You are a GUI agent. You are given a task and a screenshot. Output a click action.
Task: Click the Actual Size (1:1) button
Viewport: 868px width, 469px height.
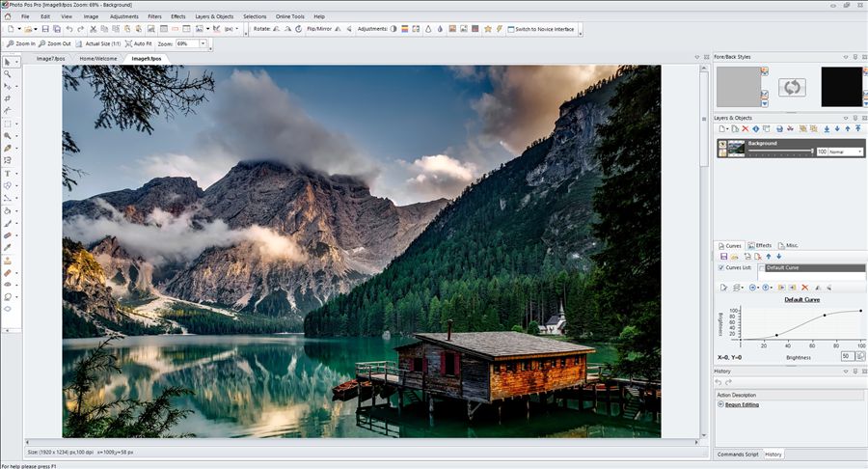coord(98,43)
